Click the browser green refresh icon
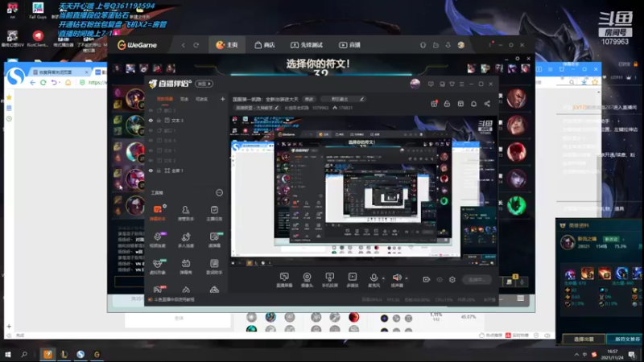The height and width of the screenshot is (362, 644). (x=43, y=83)
